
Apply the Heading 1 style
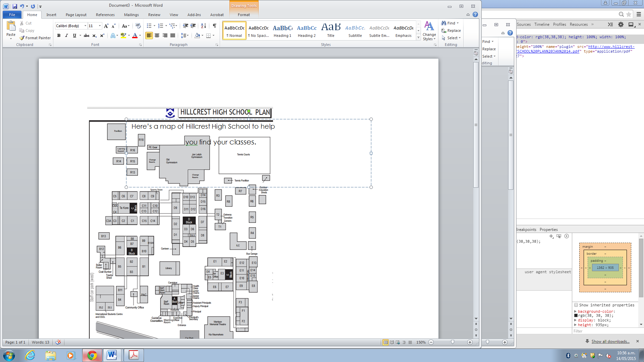click(282, 31)
